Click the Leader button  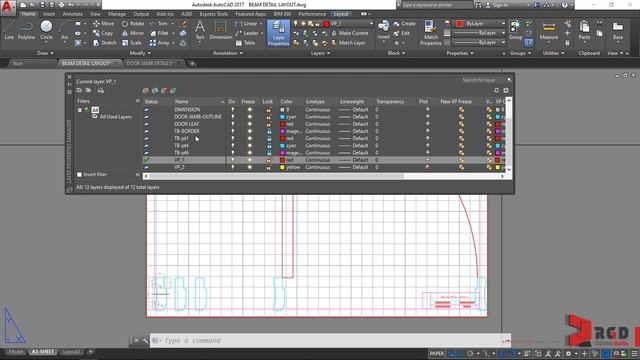pyautogui.click(x=247, y=33)
